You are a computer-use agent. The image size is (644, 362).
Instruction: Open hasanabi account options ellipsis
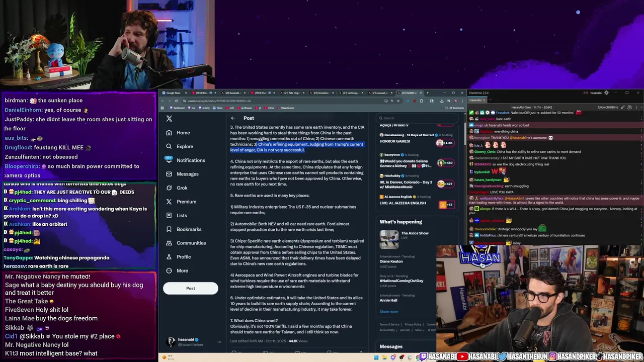[219, 342]
